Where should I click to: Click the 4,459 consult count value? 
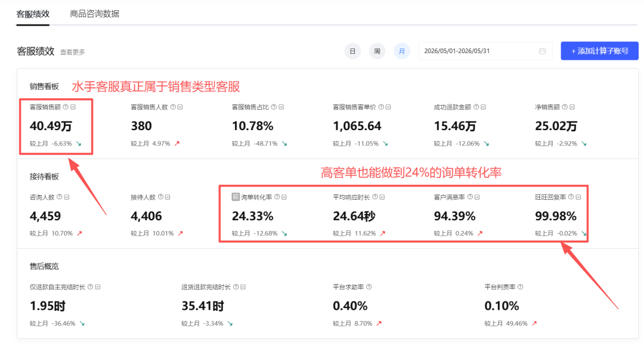[45, 216]
